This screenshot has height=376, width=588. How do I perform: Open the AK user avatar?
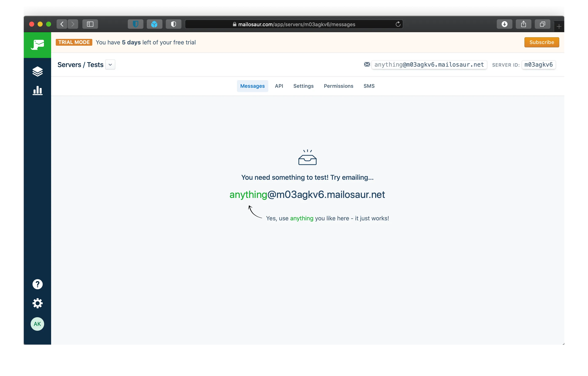37,324
